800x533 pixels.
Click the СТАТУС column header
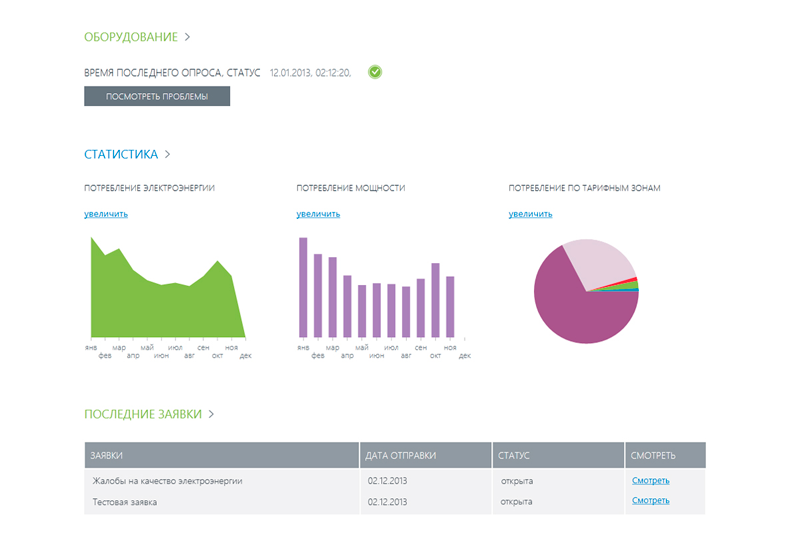tap(559, 455)
